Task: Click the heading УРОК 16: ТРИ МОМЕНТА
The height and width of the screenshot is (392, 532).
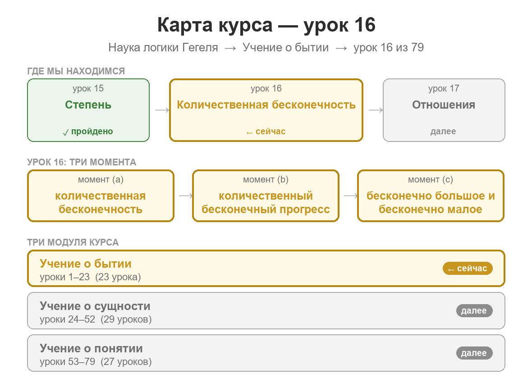Action: pyautogui.click(x=82, y=162)
